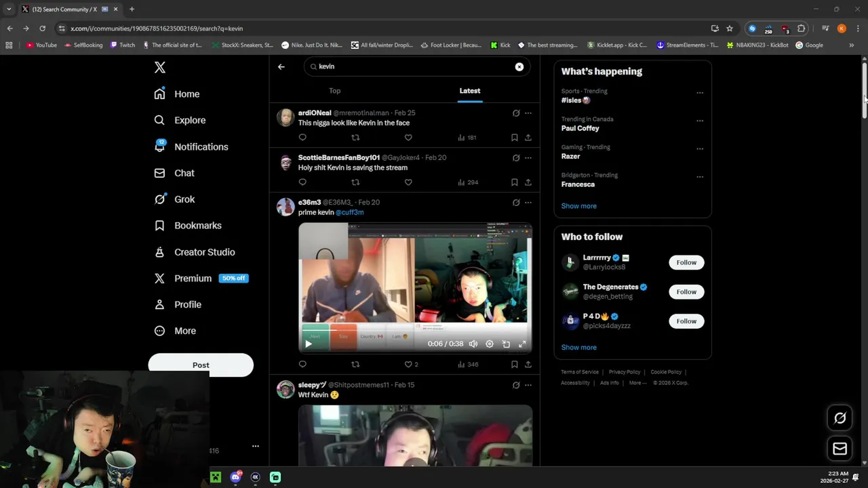Show more accounts to follow
Image resolution: width=868 pixels, height=488 pixels.
point(579,348)
